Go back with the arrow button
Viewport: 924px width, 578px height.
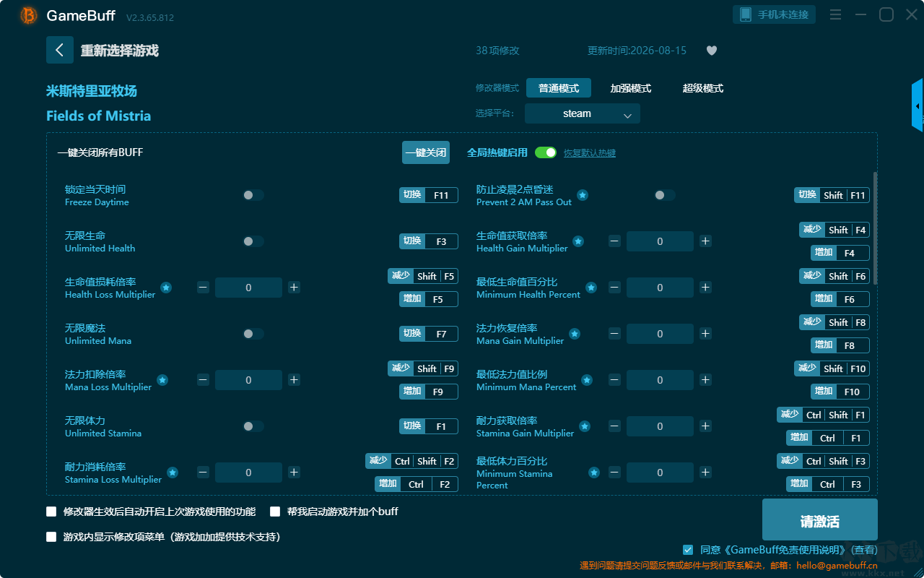tap(60, 50)
